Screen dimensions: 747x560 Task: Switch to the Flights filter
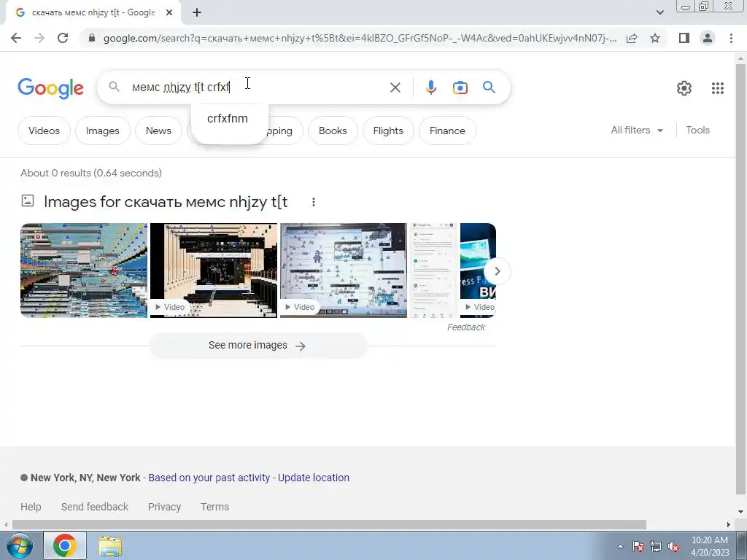tap(388, 131)
